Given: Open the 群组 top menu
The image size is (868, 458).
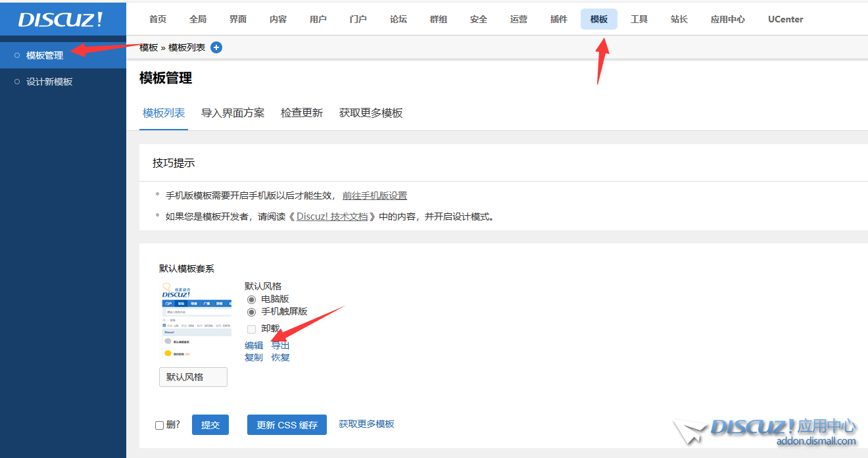Looking at the screenshot, I should [x=439, y=19].
